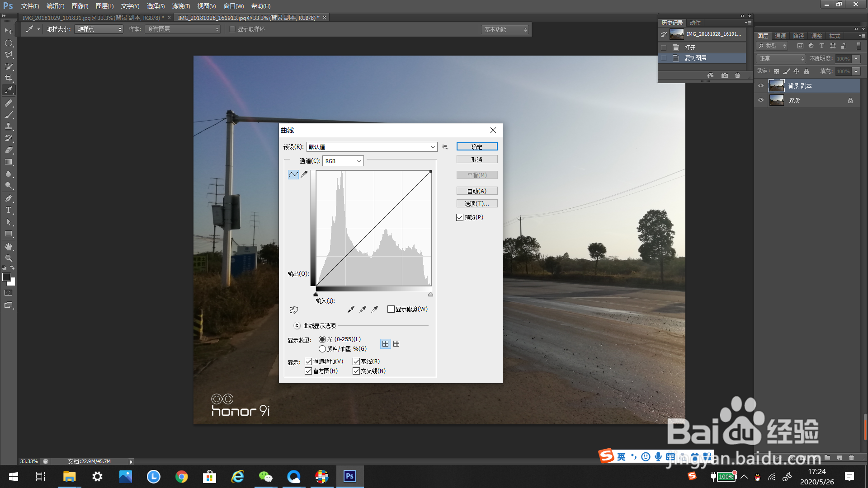The width and height of the screenshot is (868, 488).
Task: Select Pigment/Ink % radio option
Action: tap(322, 349)
